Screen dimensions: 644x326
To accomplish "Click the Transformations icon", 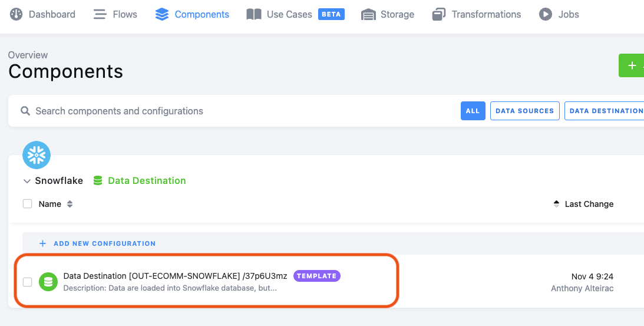I will click(439, 14).
